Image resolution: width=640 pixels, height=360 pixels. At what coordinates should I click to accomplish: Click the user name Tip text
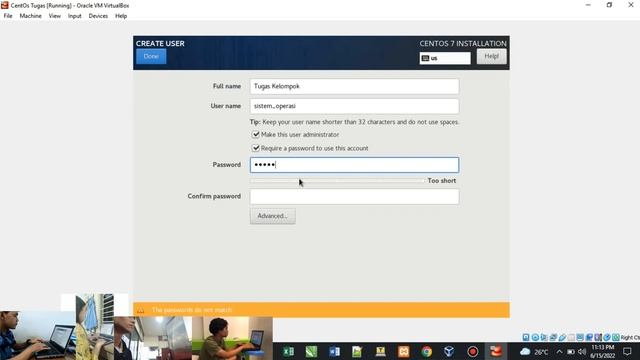click(354, 122)
